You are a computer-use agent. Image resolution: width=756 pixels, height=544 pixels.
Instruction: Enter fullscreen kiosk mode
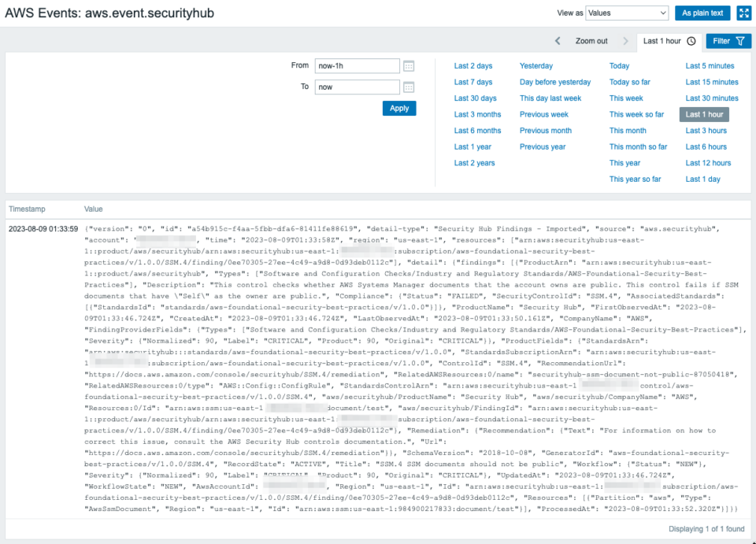743,13
